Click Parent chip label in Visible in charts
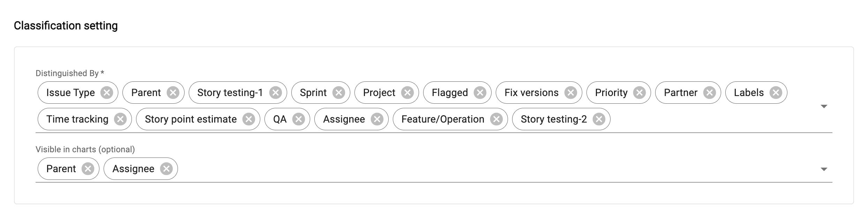The image size is (868, 220). pos(61,169)
